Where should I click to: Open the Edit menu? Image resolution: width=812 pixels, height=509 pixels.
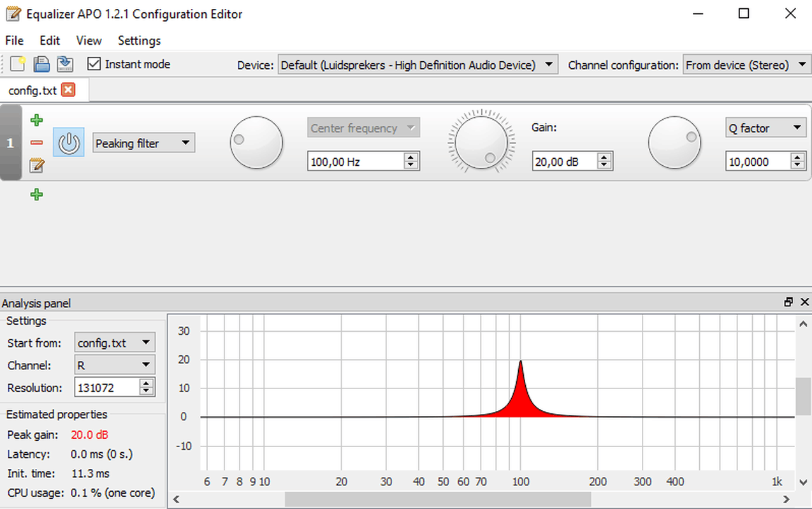pyautogui.click(x=50, y=40)
